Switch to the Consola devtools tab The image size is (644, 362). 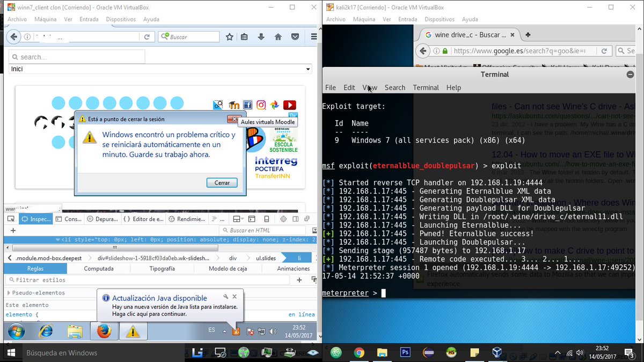pyautogui.click(x=68, y=219)
